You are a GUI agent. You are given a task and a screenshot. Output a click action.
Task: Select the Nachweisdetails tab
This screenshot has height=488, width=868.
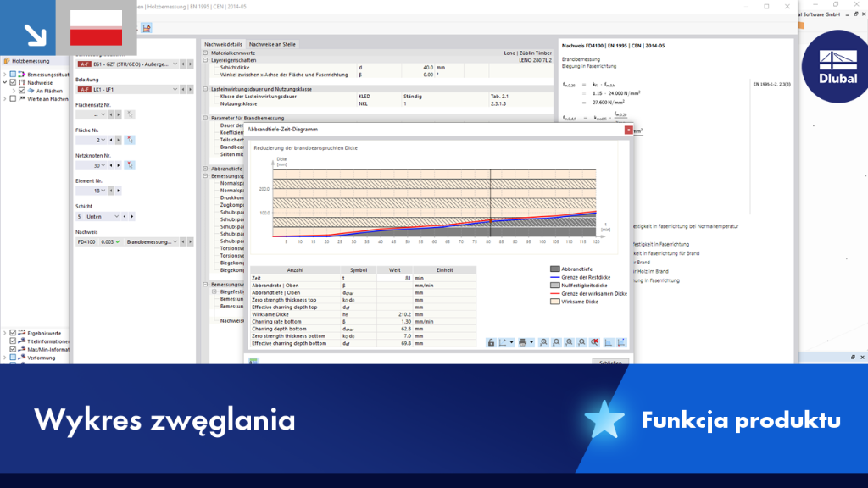pyautogui.click(x=223, y=44)
